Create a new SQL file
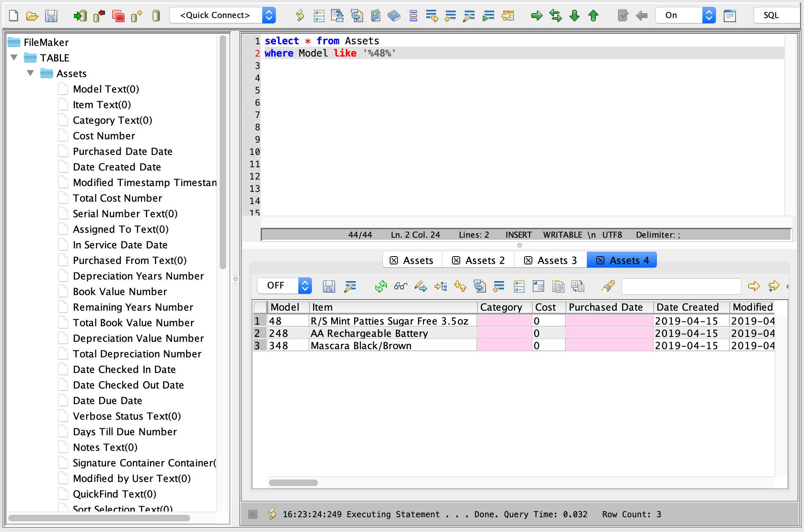This screenshot has height=532, width=804. point(14,16)
